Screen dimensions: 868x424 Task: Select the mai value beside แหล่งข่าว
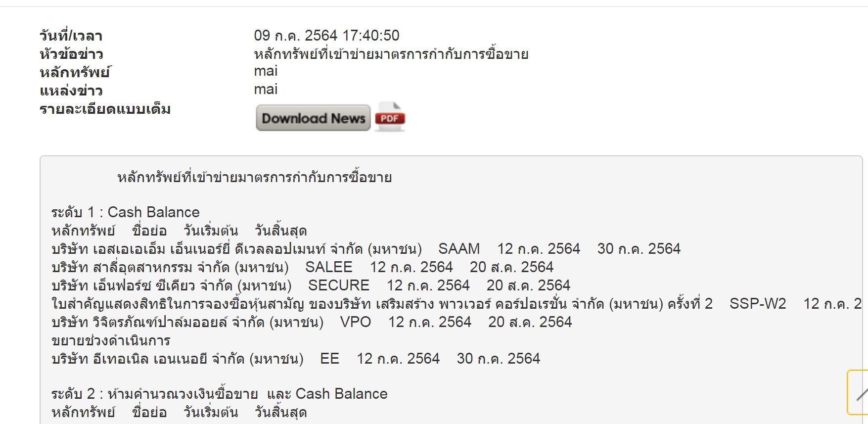(266, 90)
